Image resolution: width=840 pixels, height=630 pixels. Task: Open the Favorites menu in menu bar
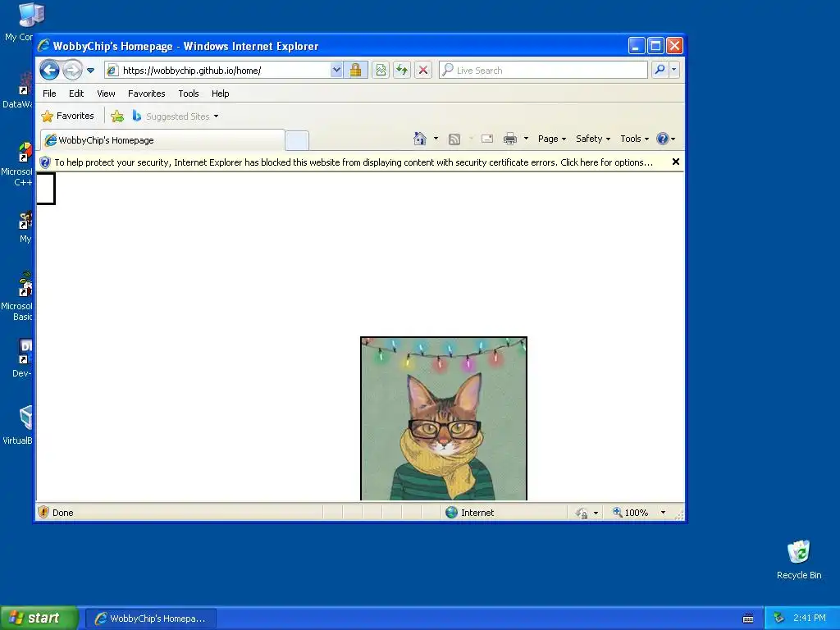click(146, 94)
